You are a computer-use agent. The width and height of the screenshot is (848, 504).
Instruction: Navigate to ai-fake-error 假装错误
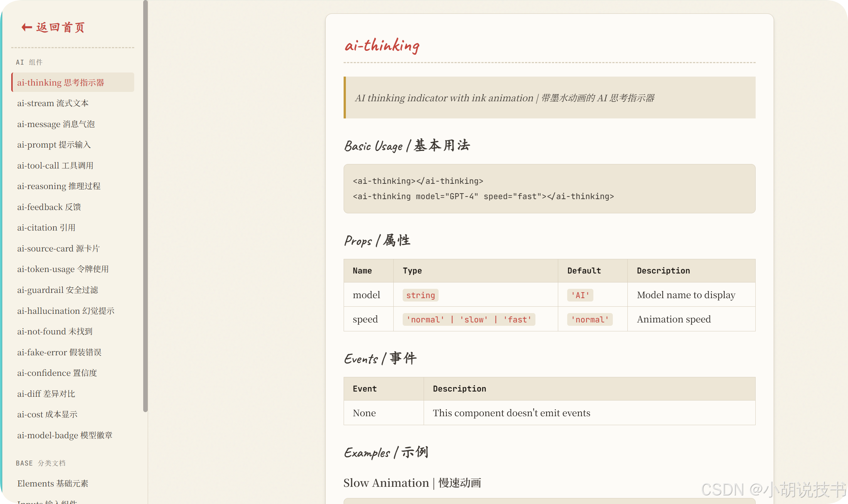coord(59,352)
